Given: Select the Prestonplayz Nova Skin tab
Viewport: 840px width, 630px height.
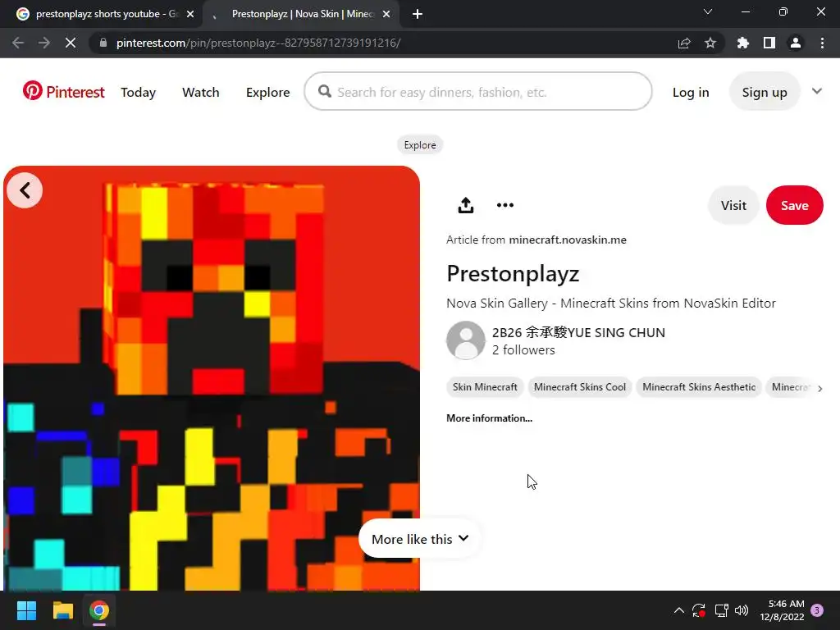Looking at the screenshot, I should click(303, 14).
